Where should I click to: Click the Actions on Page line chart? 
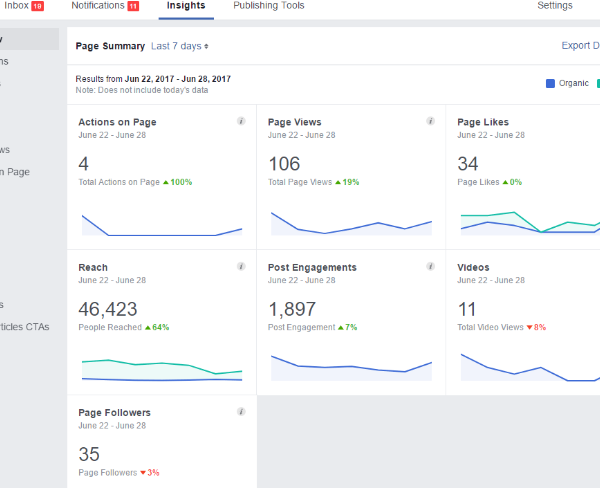pyautogui.click(x=162, y=225)
